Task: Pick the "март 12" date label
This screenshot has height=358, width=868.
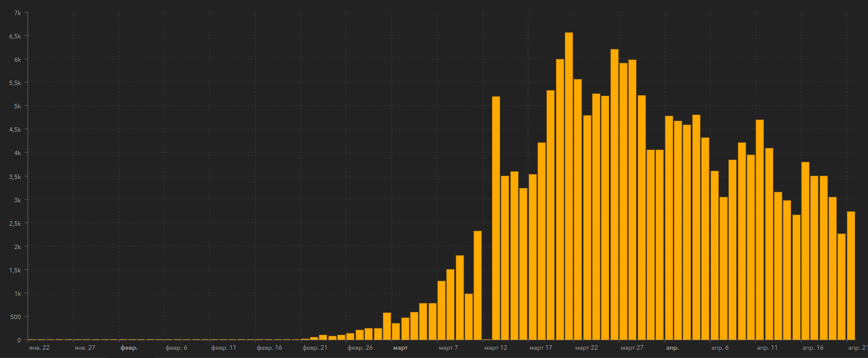Action: [x=495, y=348]
